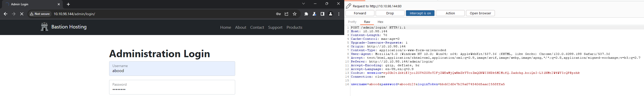The height and width of the screenshot is (96, 644).
Task: Toggle the Intercept is on button
Action: coord(420,13)
